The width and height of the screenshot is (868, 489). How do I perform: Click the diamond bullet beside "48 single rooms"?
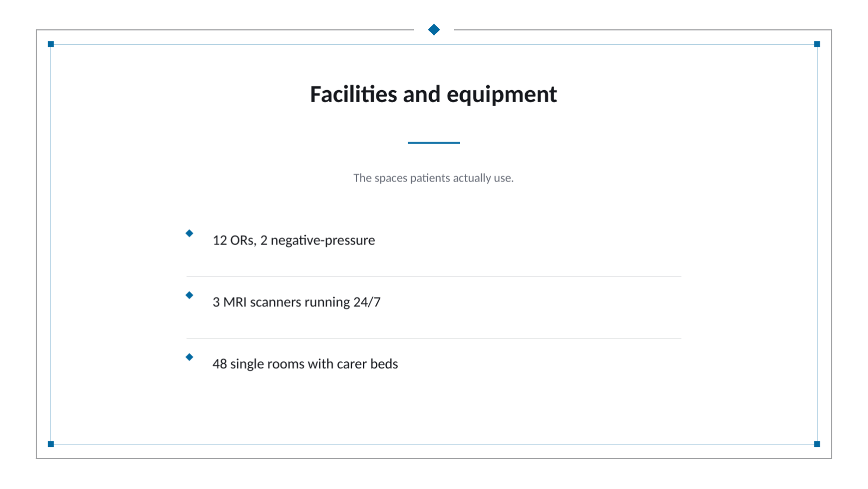190,357
